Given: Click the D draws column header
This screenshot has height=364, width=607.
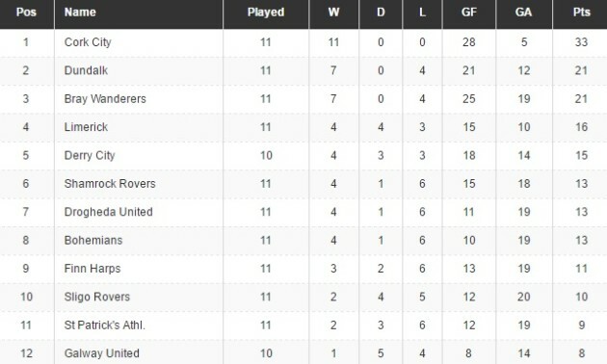Looking at the screenshot, I should pos(381,12).
